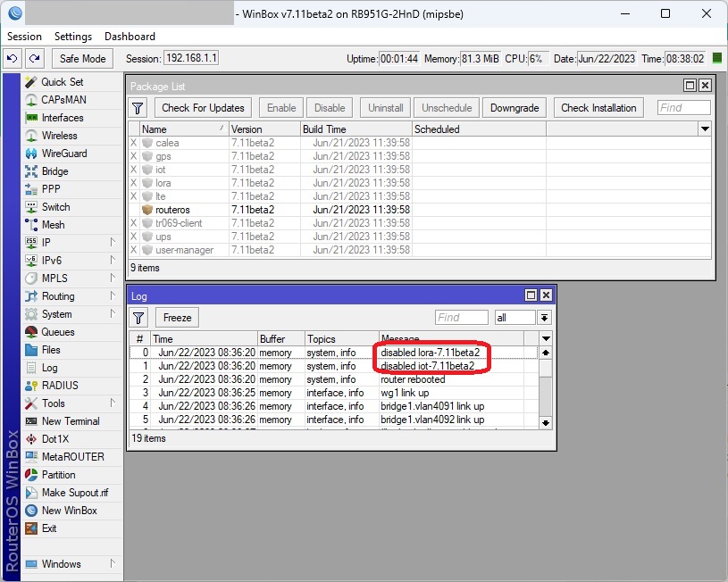This screenshot has height=582, width=728.
Task: Click the Package List filter icon
Action: click(138, 108)
